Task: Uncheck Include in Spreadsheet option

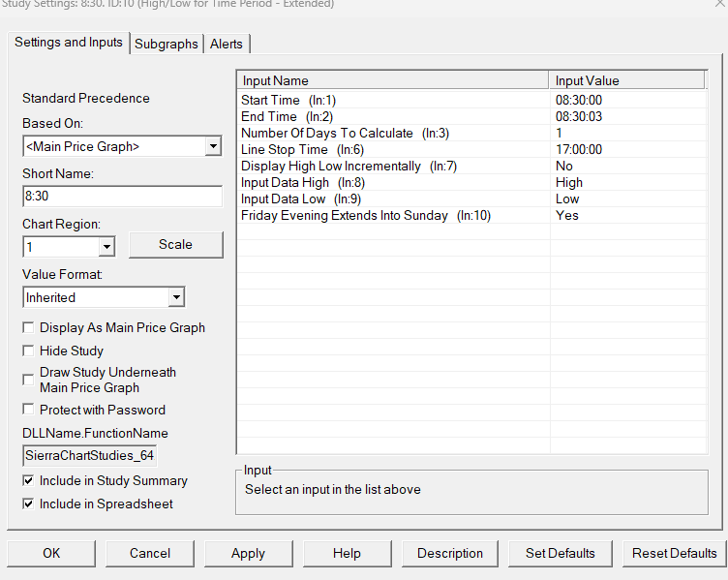Action: [x=28, y=504]
